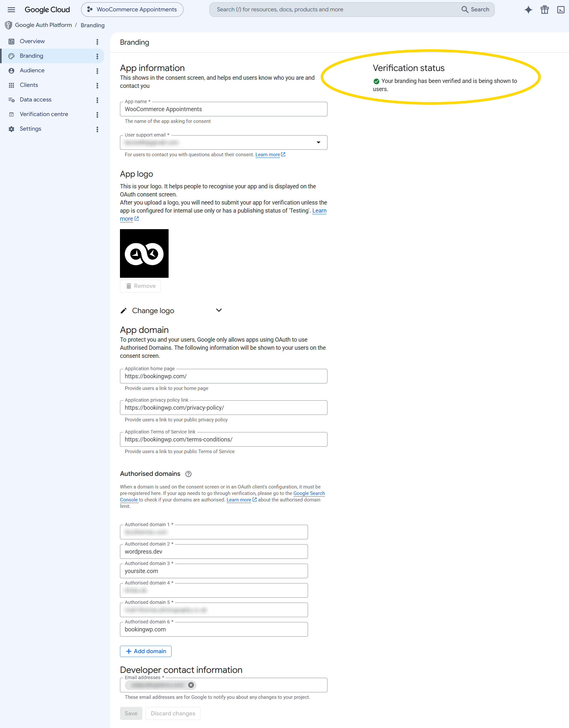Image resolution: width=569 pixels, height=728 pixels.
Task: Remove the developer contact email chip
Action: [x=191, y=685]
